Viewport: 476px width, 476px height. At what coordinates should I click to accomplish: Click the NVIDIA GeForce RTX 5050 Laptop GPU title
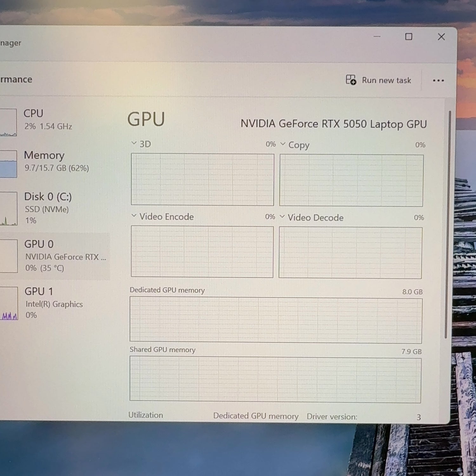click(334, 124)
